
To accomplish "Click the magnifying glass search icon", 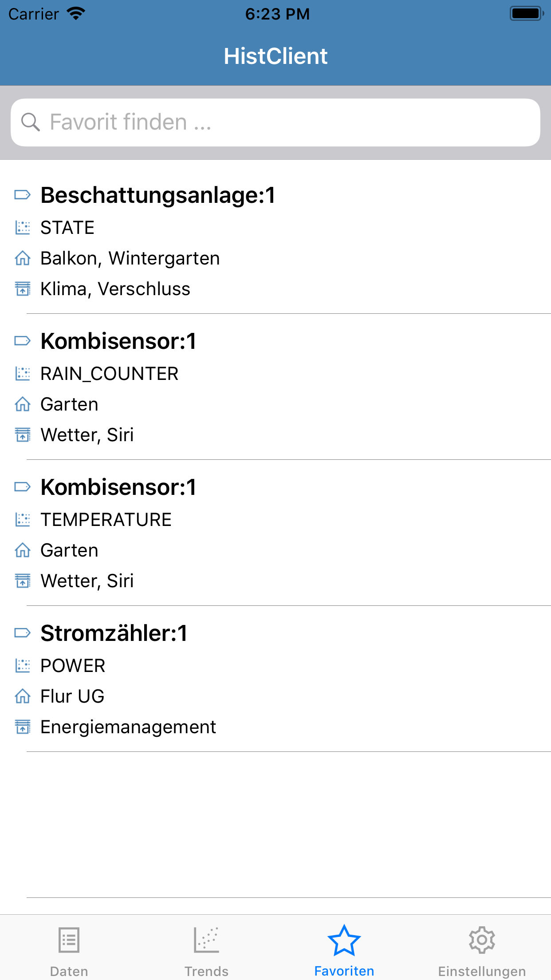I will [31, 122].
